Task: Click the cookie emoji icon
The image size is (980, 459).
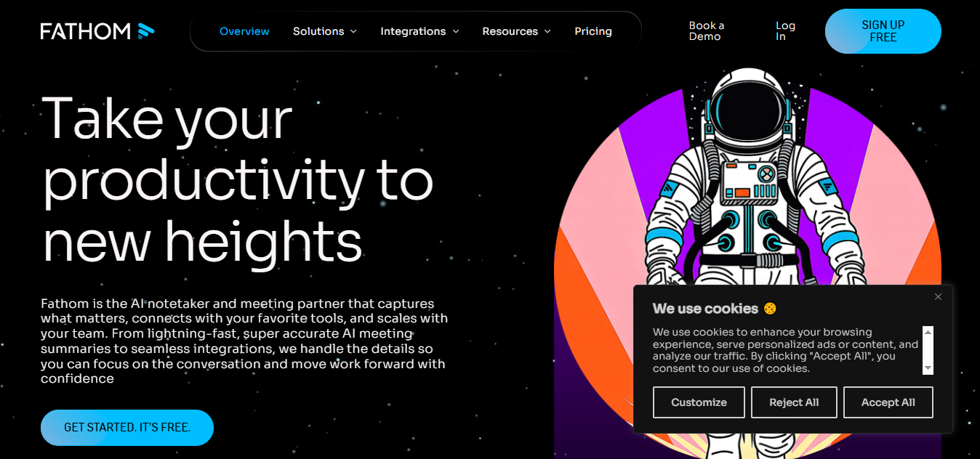Action: pos(770,309)
